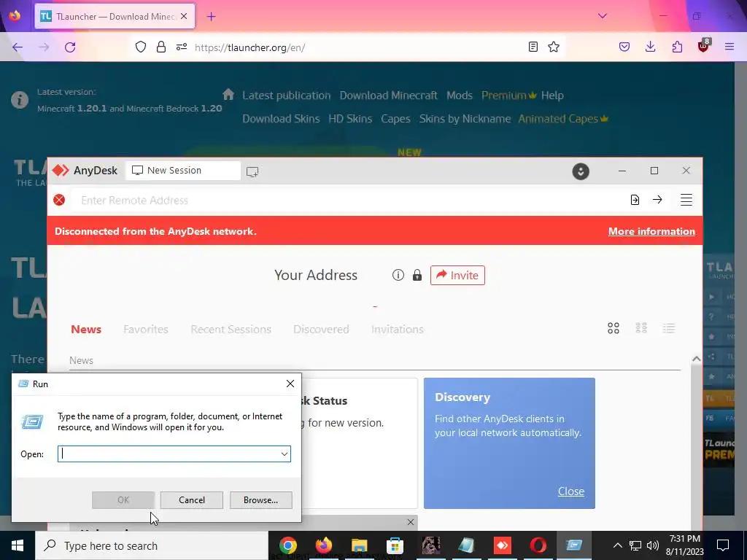Screen dimensions: 747x560
Task: Click Firefox reload button
Action: 70,47
